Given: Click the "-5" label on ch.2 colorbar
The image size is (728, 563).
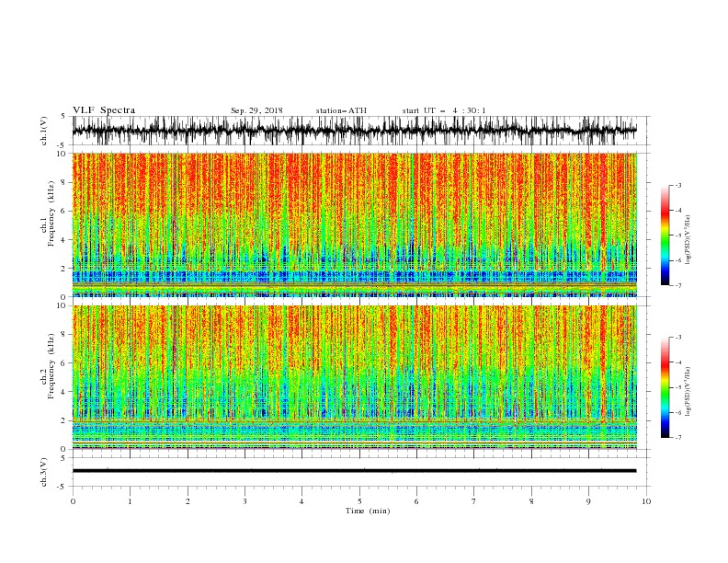Looking at the screenshot, I should pos(677,387).
